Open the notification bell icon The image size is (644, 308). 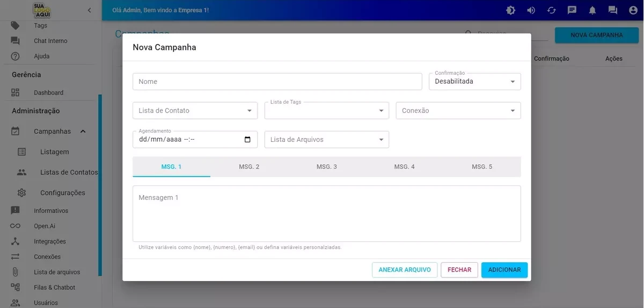tap(592, 10)
